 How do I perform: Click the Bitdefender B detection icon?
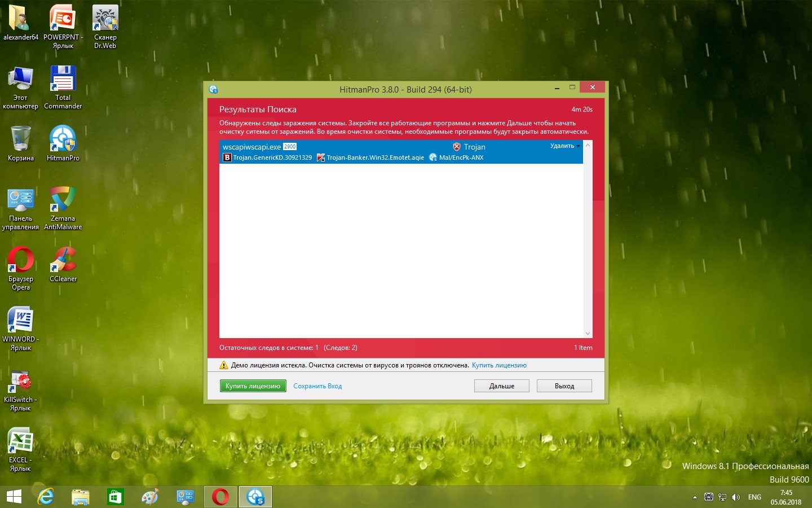pyautogui.click(x=227, y=157)
